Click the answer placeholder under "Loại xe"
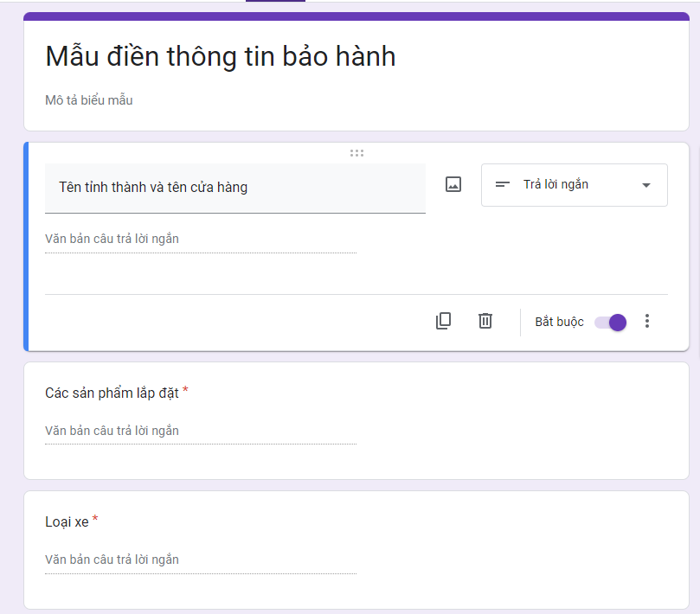700x614 pixels. pyautogui.click(x=112, y=560)
